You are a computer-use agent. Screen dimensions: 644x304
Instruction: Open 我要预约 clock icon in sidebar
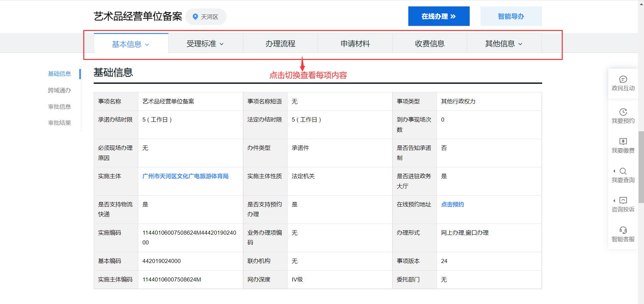click(x=623, y=112)
